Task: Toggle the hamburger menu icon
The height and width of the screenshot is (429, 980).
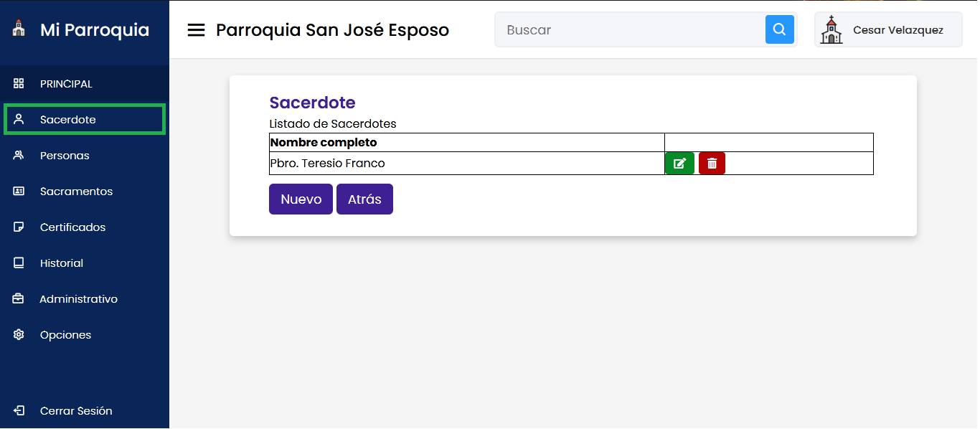Action: tap(196, 30)
